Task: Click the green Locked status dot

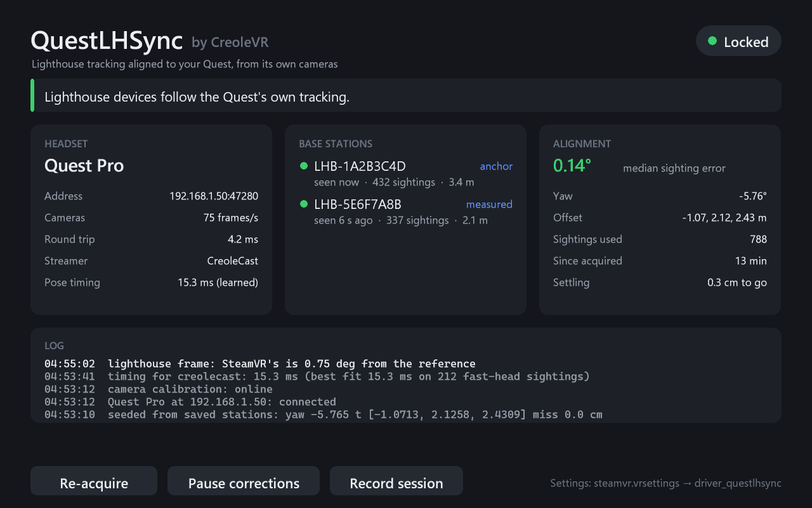Action: 712,41
